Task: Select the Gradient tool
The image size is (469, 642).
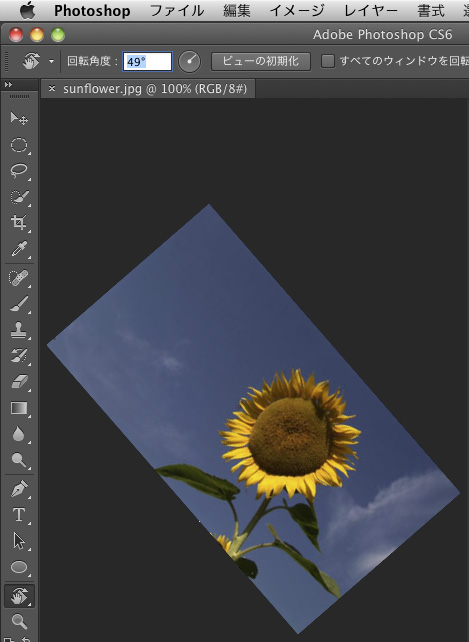Action: coord(19,408)
